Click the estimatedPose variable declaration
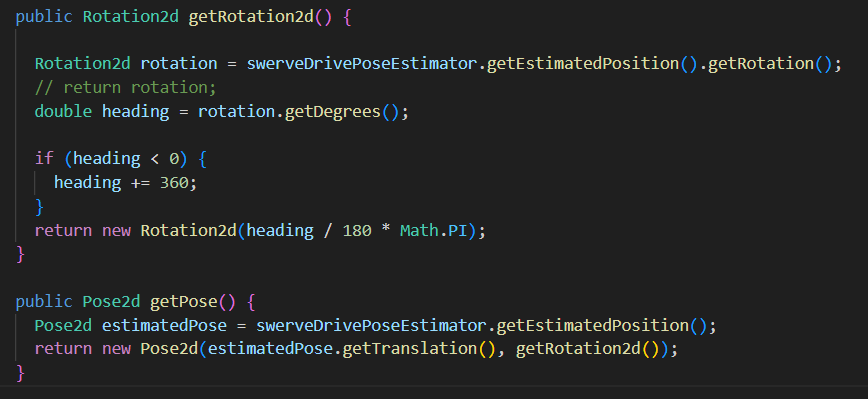This screenshot has width=868, height=399. 164,325
